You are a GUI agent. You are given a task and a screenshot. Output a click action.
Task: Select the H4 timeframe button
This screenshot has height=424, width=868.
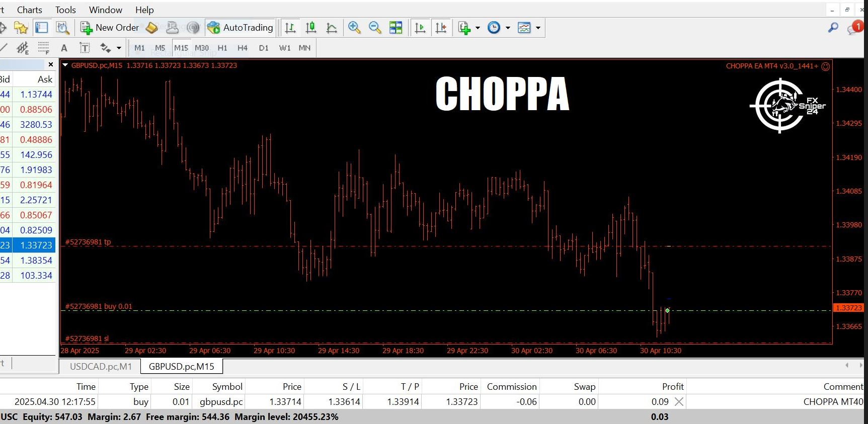click(243, 48)
